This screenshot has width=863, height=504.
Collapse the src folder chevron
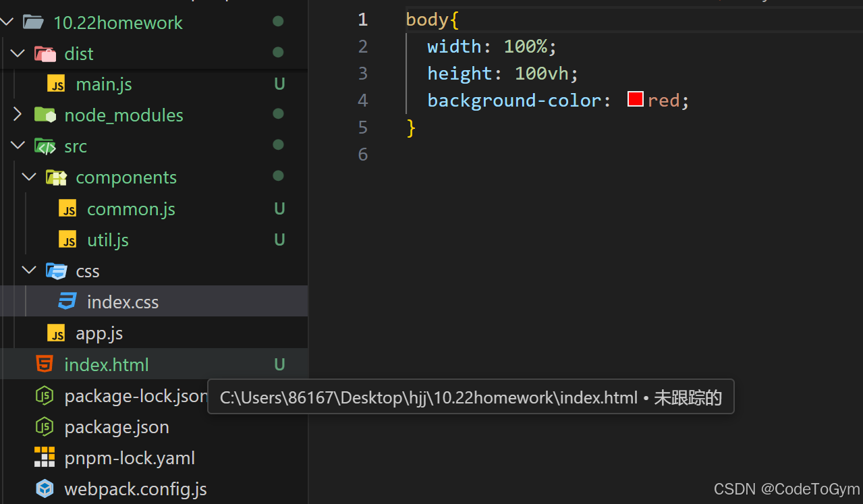coord(18,146)
